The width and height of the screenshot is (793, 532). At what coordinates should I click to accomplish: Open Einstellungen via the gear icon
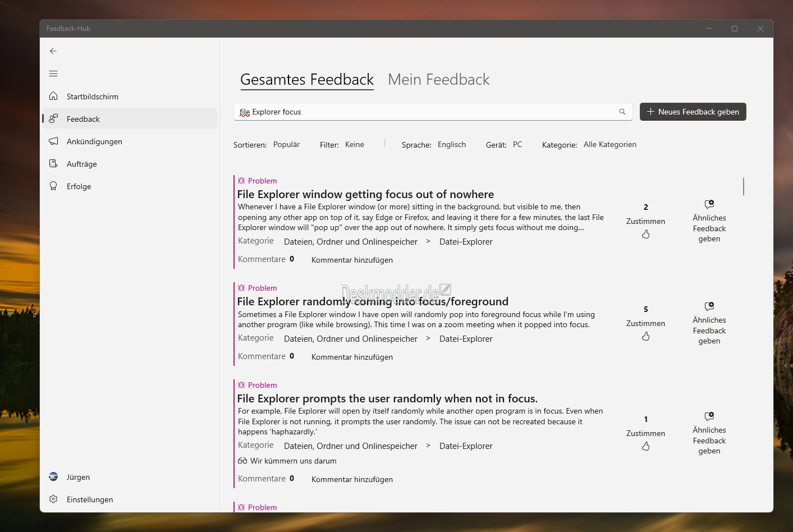click(53, 499)
